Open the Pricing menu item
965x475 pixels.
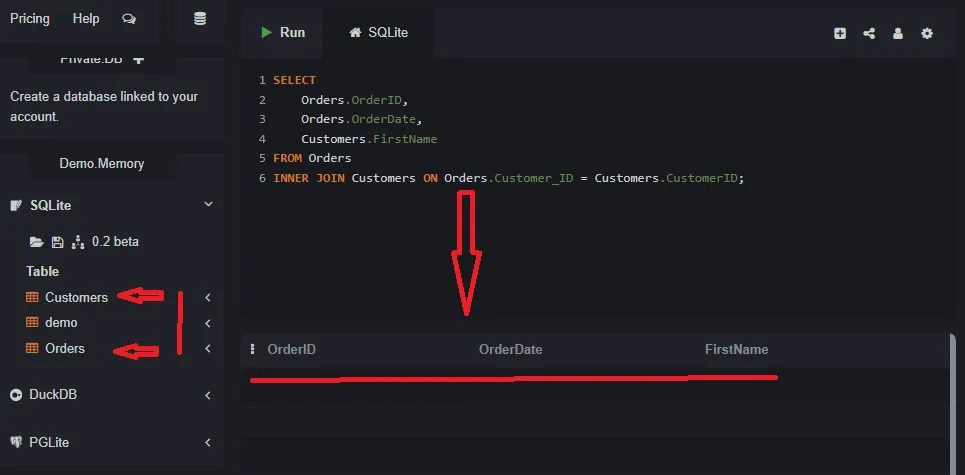tap(30, 19)
